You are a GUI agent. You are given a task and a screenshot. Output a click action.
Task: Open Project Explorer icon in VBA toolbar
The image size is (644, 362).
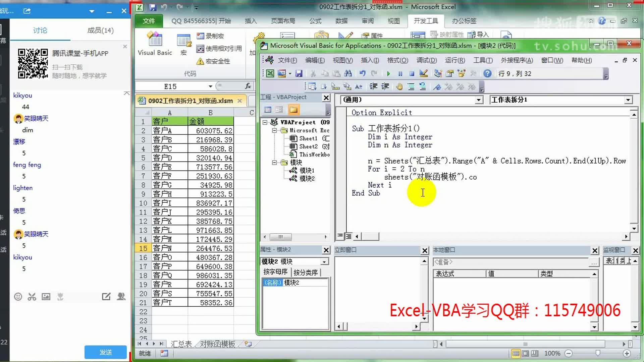[438, 73]
